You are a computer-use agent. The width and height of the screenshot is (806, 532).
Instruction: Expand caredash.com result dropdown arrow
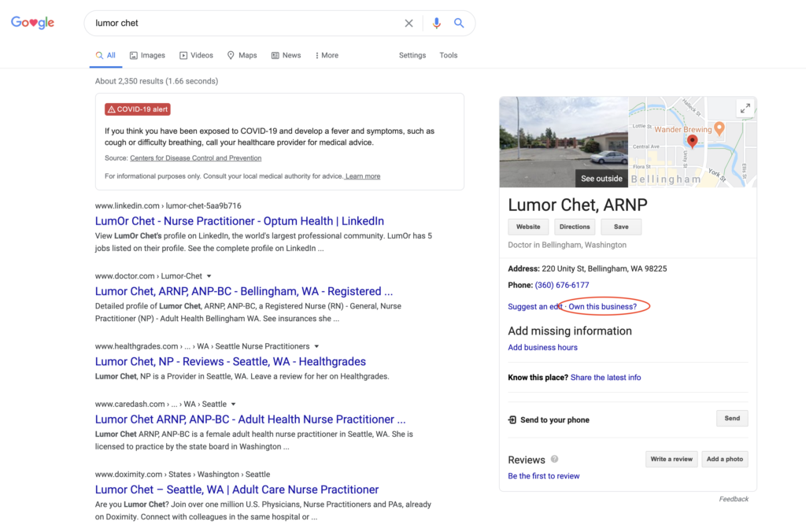[x=233, y=404]
